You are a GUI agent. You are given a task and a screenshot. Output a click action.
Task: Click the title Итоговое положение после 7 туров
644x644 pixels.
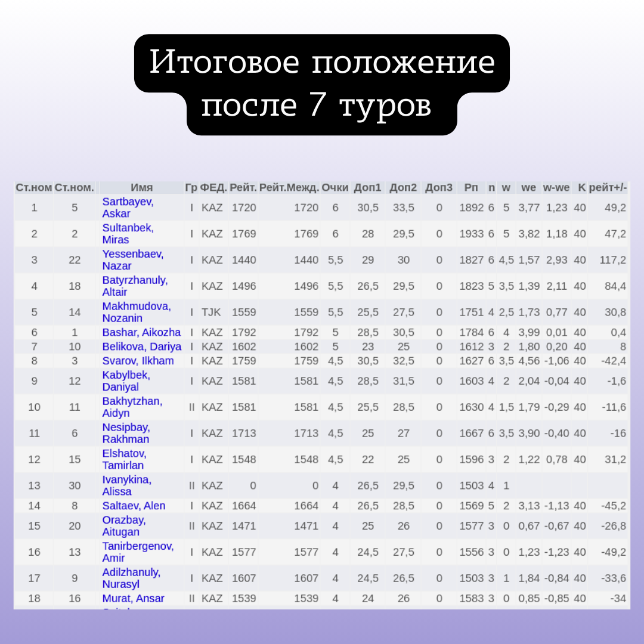(x=322, y=84)
